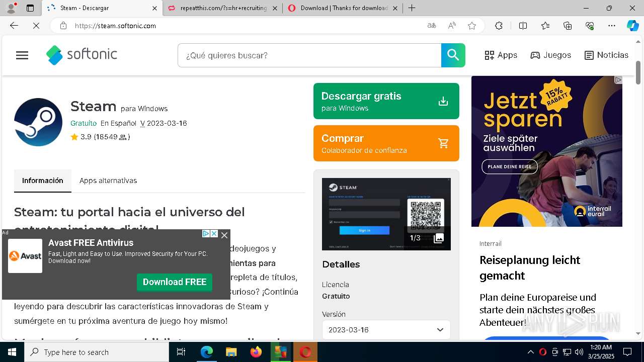Open Settings and more menu
The width and height of the screenshot is (644, 362).
(x=612, y=26)
